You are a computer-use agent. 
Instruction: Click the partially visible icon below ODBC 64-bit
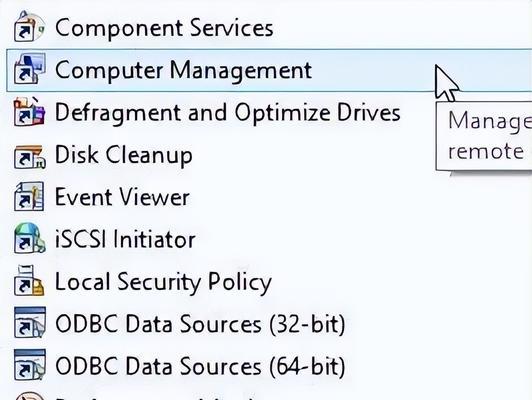coord(30,396)
